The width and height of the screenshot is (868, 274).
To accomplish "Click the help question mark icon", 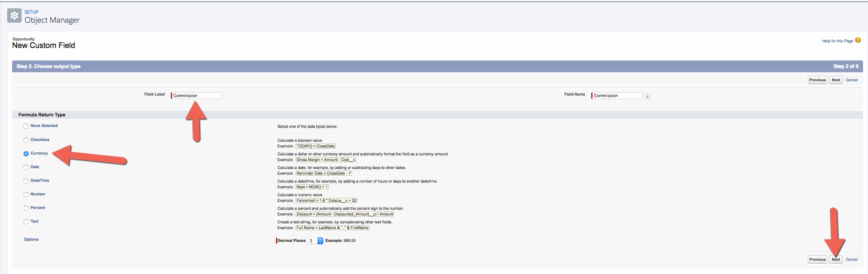I will (x=858, y=40).
